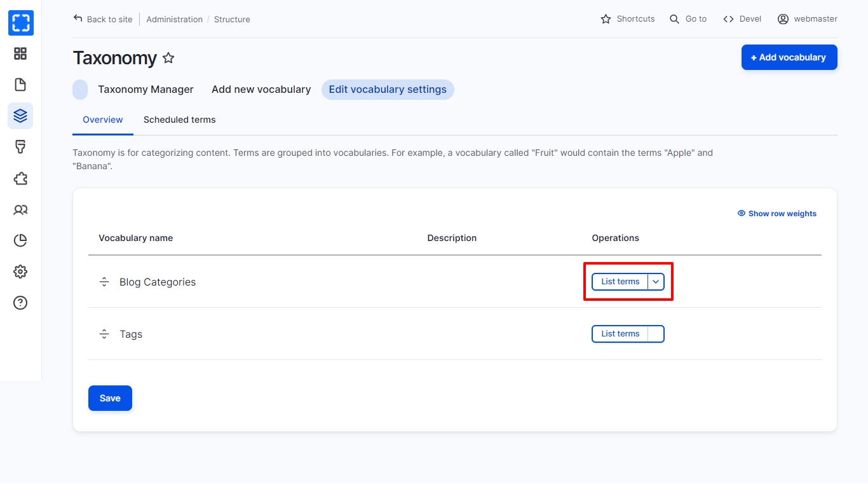868x484 pixels.
Task: Grab the Blog Categories drag handle
Action: (x=104, y=282)
